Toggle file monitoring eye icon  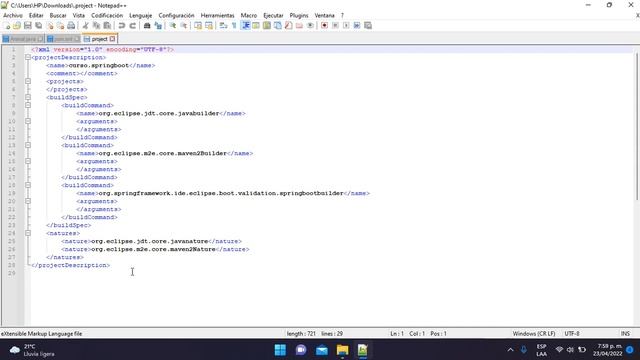coord(310,26)
